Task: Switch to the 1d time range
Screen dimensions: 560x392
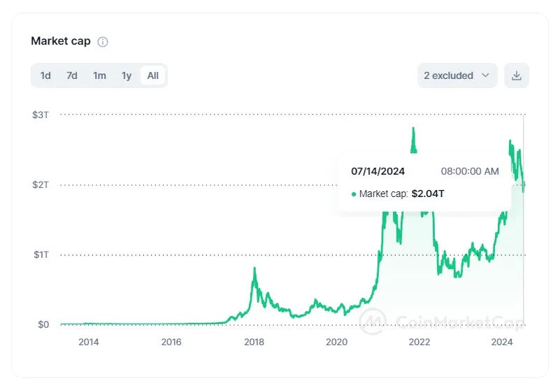Action: (x=45, y=75)
